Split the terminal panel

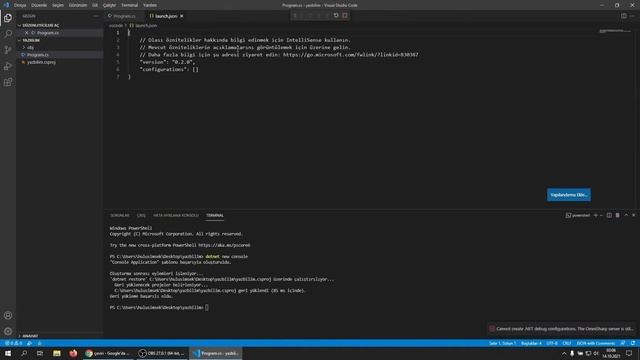(609, 215)
